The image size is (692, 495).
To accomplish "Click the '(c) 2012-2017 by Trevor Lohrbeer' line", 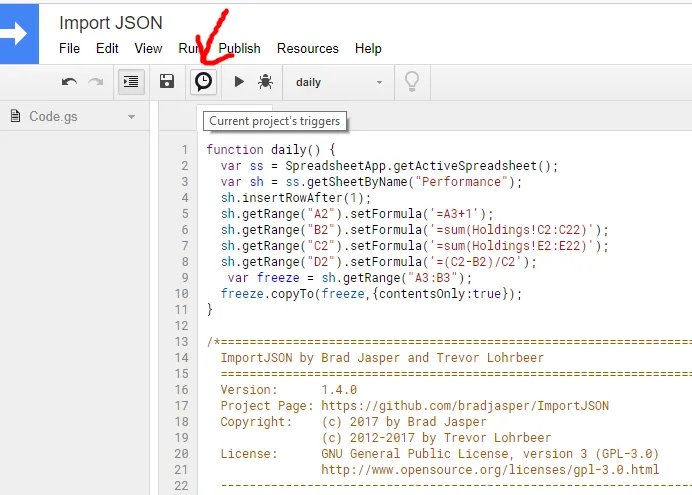I will (436, 438).
